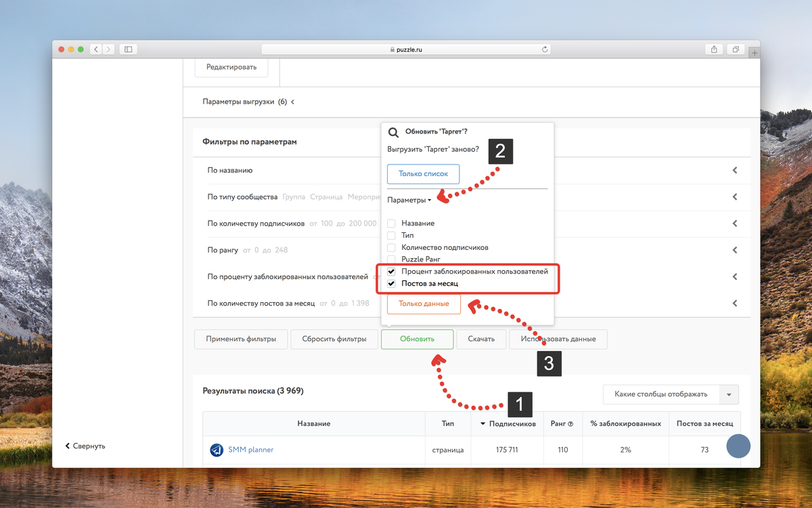Click Сбросить фильтры button

(334, 339)
